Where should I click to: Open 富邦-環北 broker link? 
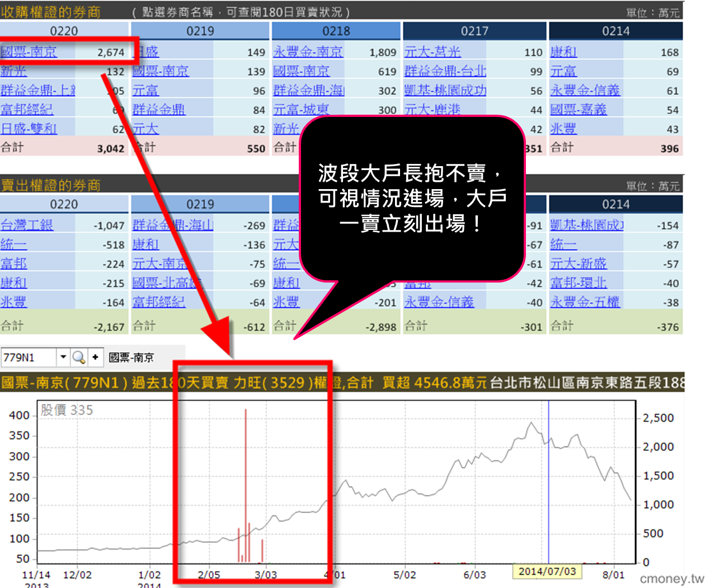[579, 283]
